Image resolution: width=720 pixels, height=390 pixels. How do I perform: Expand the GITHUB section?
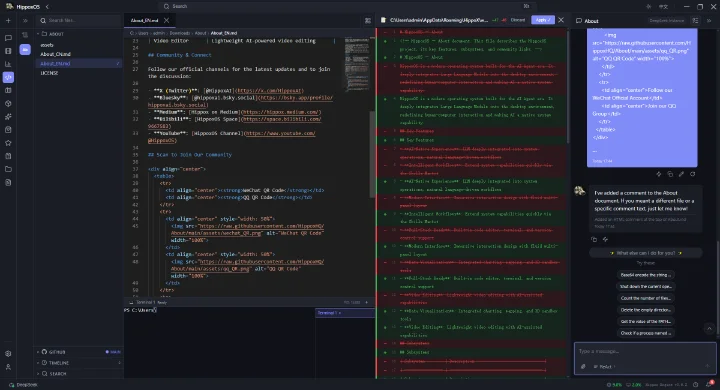click(78, 352)
